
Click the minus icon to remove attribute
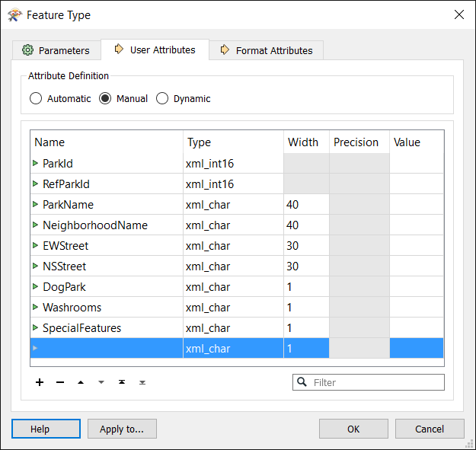click(60, 382)
